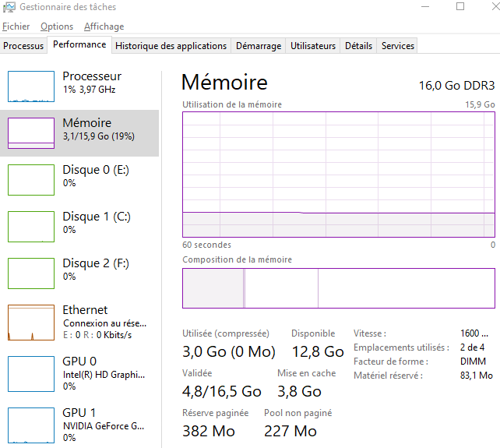This screenshot has height=448, width=500.
Task: Click the 83,1 Mo Matériel réservé value
Action: 477,376
